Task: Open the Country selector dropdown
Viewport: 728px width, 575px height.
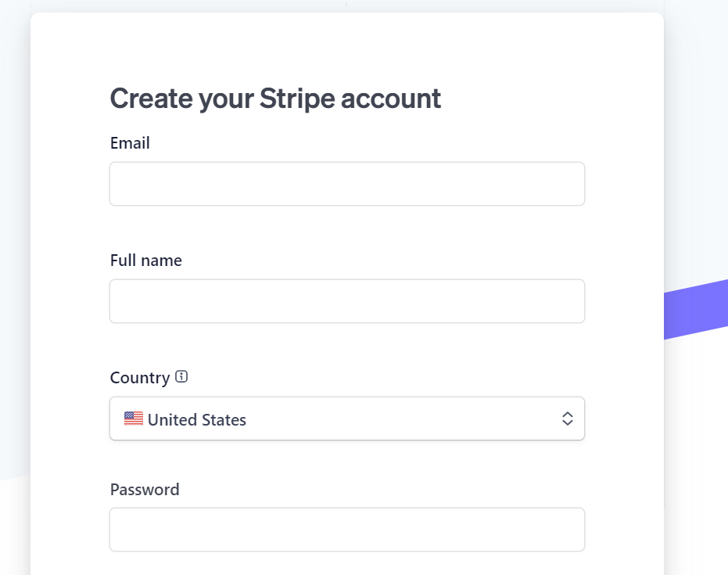Action: point(347,419)
